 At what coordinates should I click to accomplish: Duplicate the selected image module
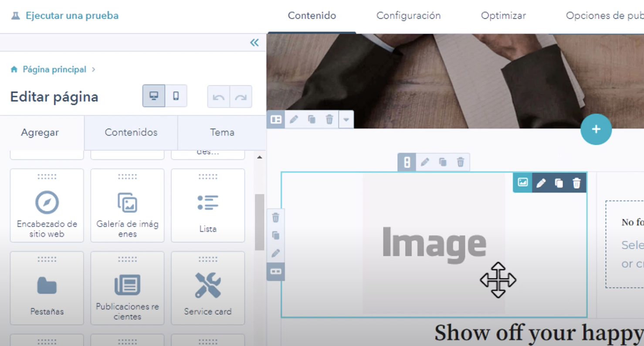(x=559, y=183)
